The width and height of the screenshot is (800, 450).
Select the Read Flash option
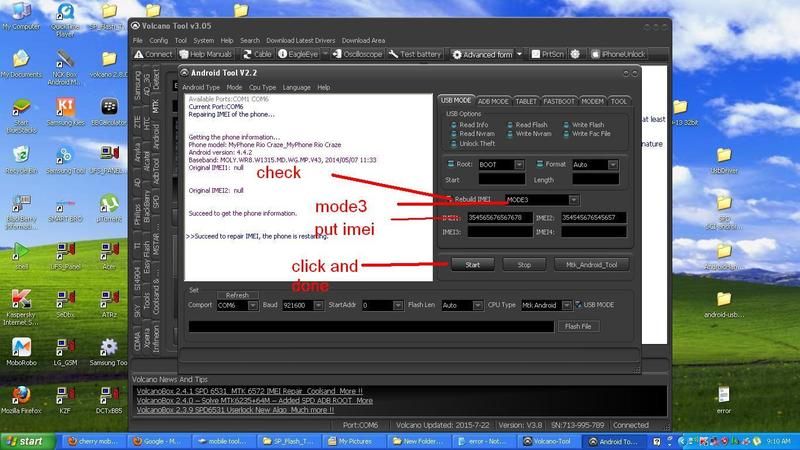(x=527, y=124)
